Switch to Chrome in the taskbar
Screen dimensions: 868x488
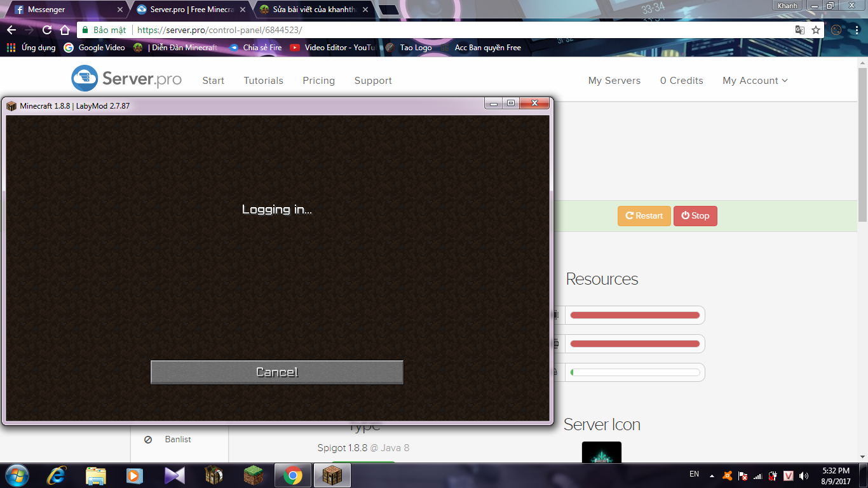(293, 475)
